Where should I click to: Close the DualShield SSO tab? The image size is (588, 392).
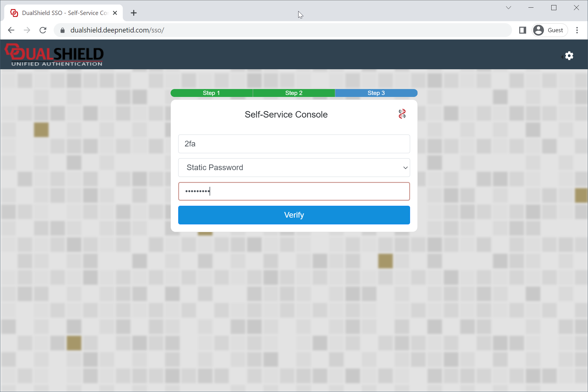coord(115,13)
